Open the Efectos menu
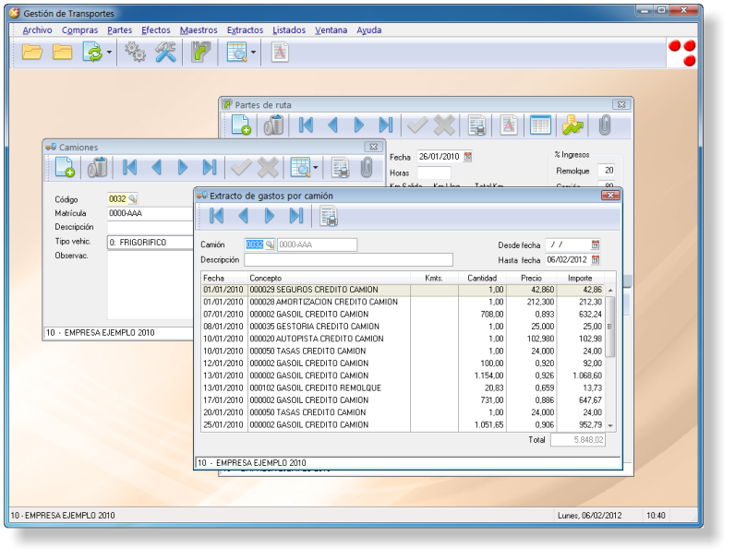Screen dimensions: 735x560 156,30
